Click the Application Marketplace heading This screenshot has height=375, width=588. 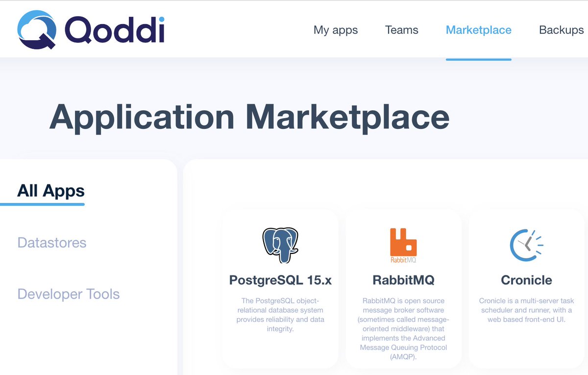(x=249, y=117)
